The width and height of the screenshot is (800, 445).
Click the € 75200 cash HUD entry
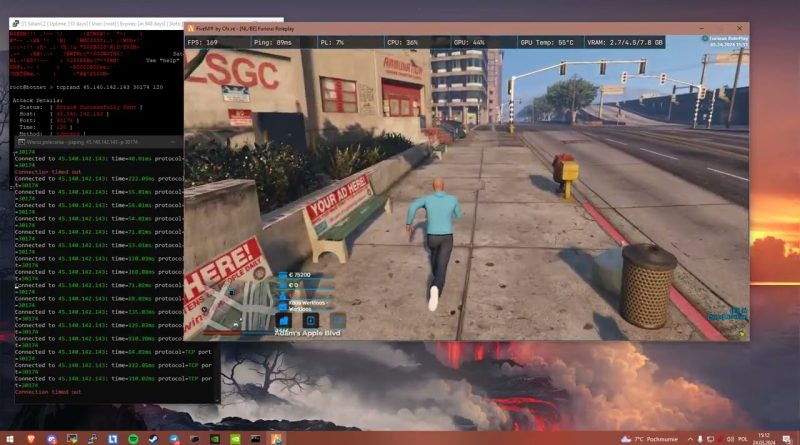click(295, 275)
